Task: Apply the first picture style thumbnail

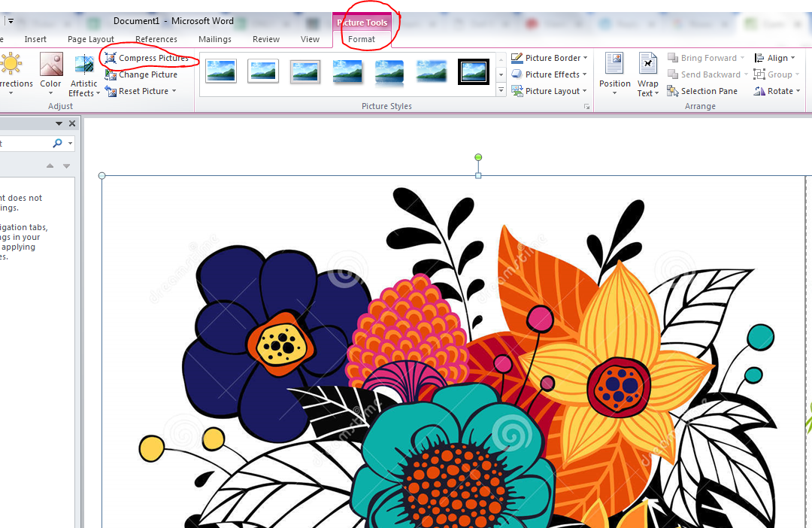Action: (x=221, y=72)
